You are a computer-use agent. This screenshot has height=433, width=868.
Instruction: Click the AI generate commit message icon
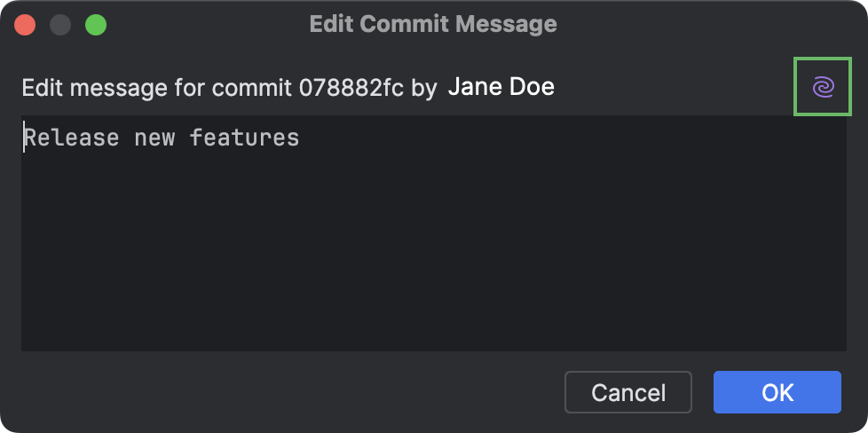pos(823,87)
